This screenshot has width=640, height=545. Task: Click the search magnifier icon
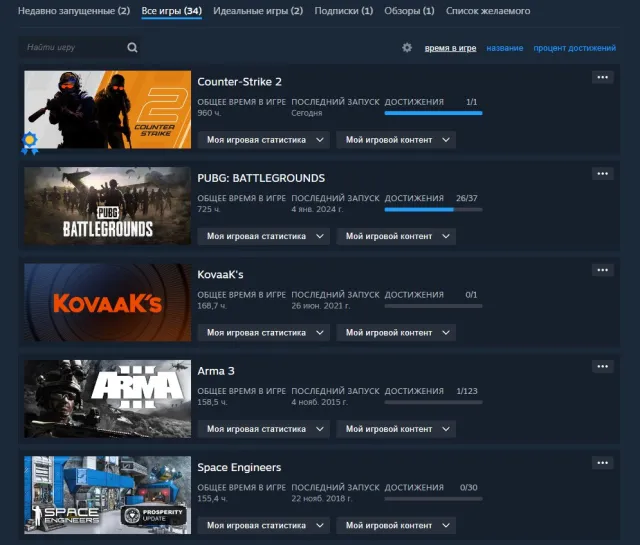pyautogui.click(x=132, y=48)
